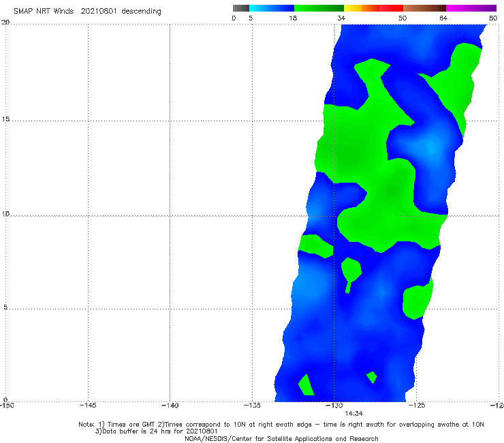504x443 pixels.
Task: Click the yellow-orange segment of the color bar
Action: point(362,8)
